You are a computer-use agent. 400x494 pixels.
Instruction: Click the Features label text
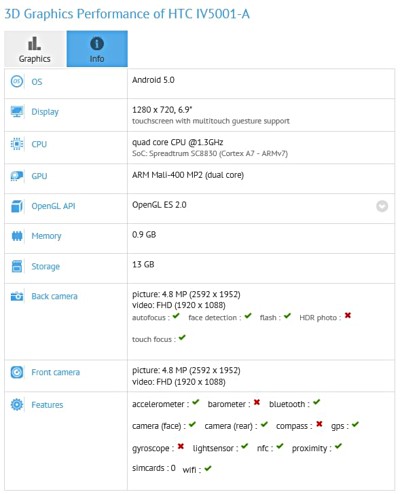pyautogui.click(x=47, y=405)
